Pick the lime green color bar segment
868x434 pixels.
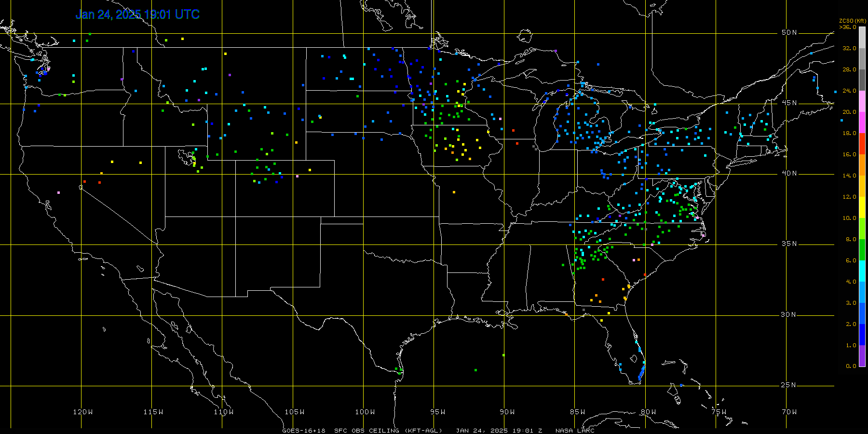pos(862,229)
